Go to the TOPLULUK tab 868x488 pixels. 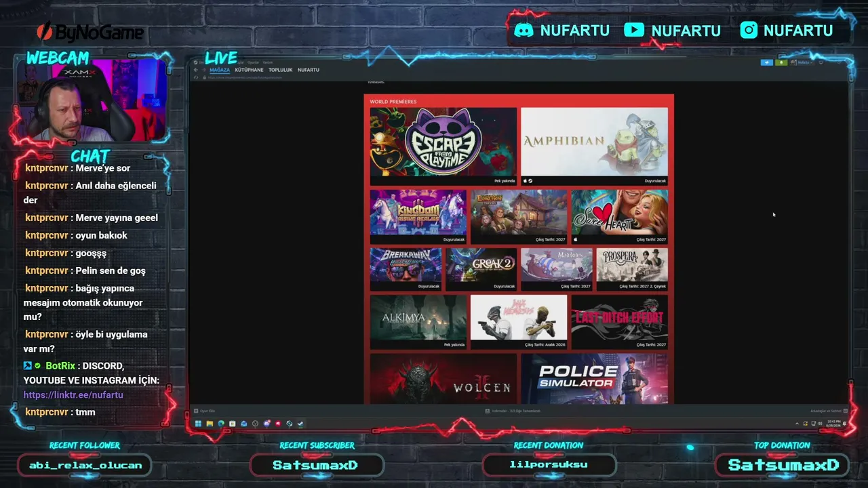coord(280,70)
